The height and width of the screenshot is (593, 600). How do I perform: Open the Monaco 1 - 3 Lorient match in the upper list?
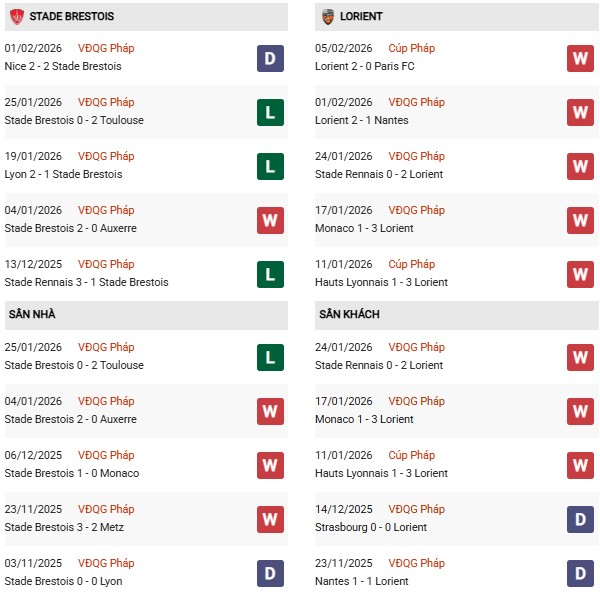click(x=364, y=228)
